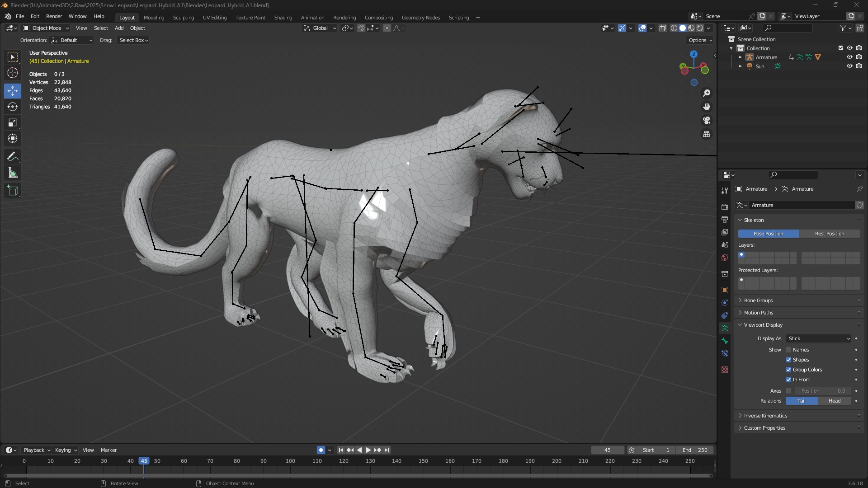Open the Display As dropdown

[818, 338]
